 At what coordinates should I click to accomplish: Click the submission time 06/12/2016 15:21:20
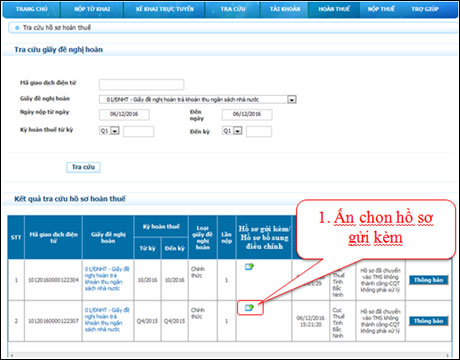(x=311, y=321)
